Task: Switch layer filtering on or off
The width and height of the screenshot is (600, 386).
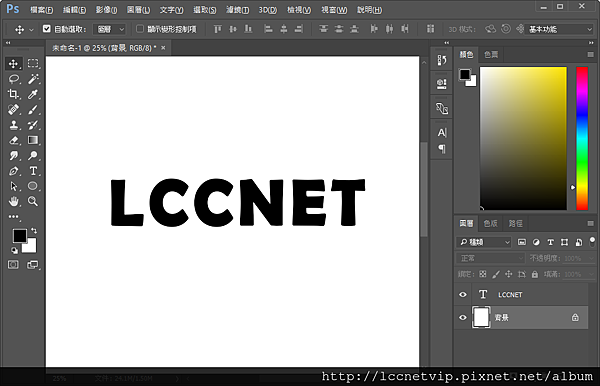Action: tap(592, 241)
